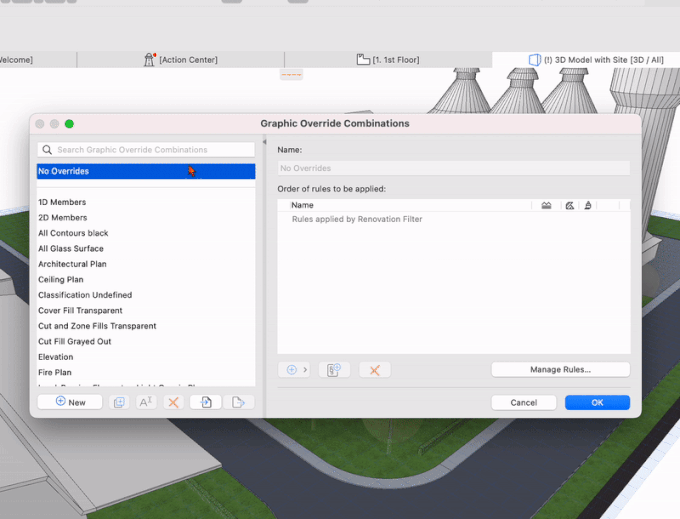Click the Name column header in rules table
Screen dimensions: 680x519
point(302,205)
